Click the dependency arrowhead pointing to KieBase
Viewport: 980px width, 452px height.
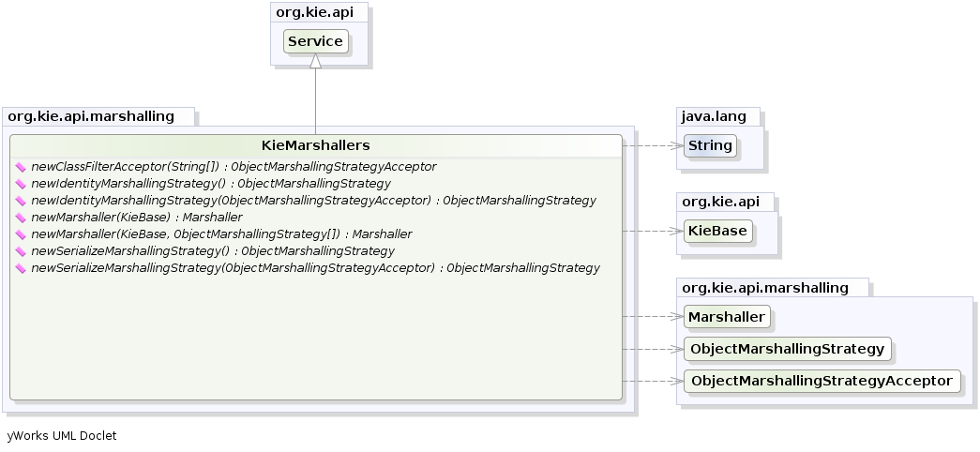click(679, 231)
